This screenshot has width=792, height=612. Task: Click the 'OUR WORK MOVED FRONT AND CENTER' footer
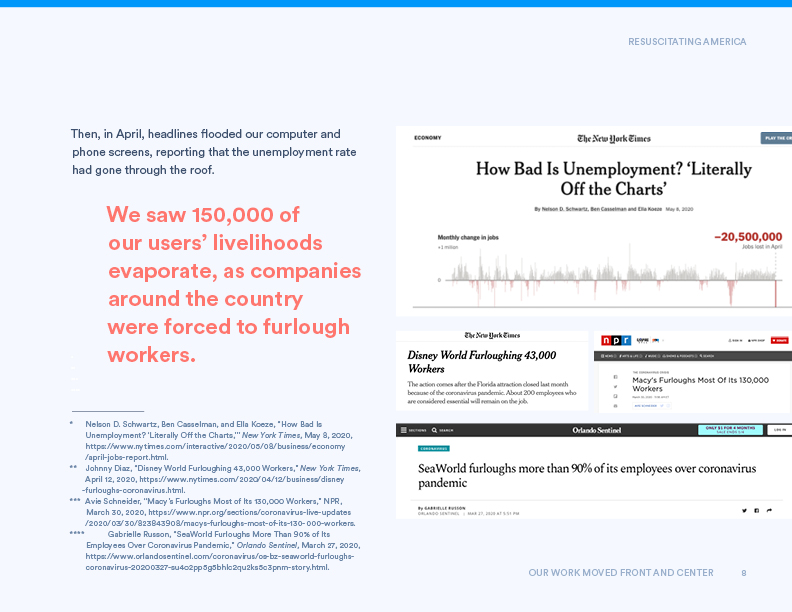[x=621, y=573]
